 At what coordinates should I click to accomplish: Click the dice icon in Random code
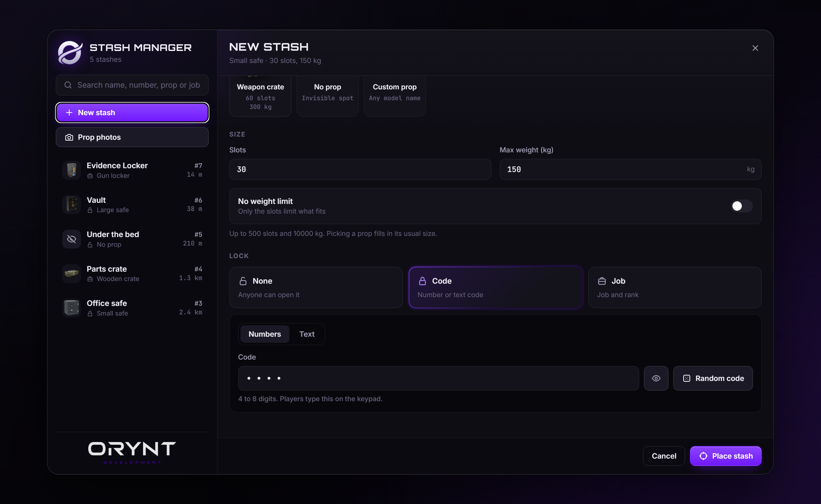click(x=687, y=378)
